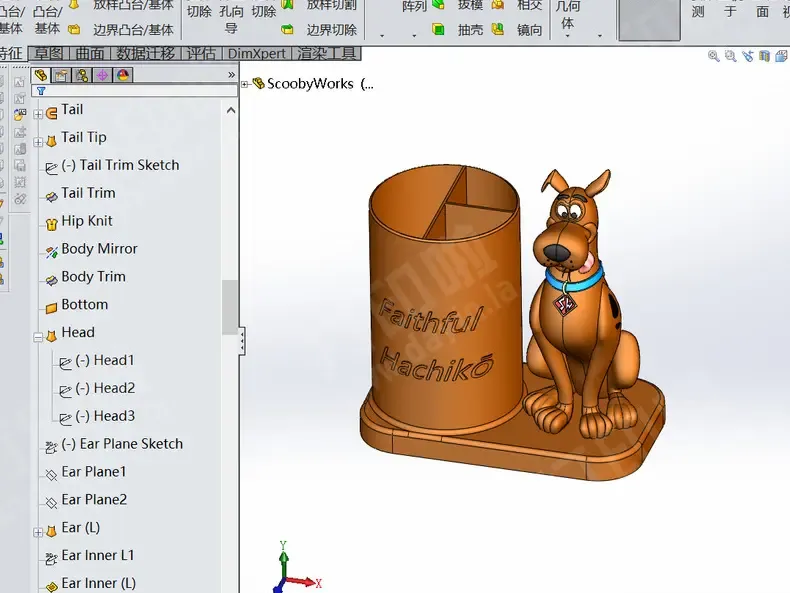Select the (-) Tail Trim Sketch item
Viewport: 790px width, 593px height.
click(120, 165)
